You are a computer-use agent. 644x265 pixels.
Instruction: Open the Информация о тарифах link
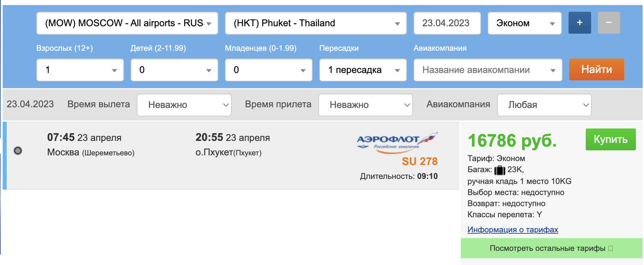(513, 230)
